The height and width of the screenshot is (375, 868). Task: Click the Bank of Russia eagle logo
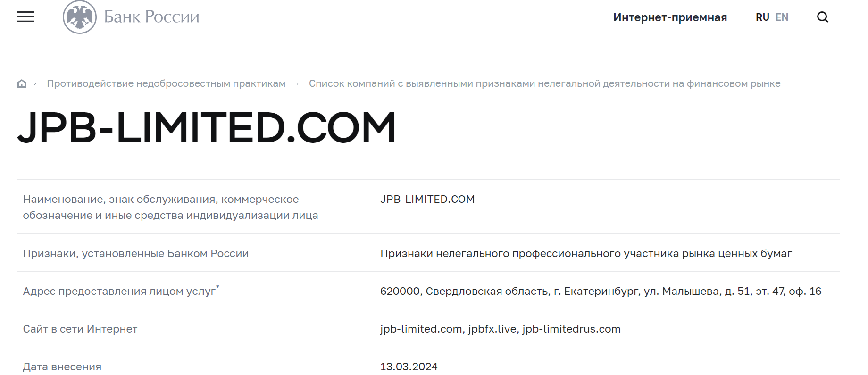(80, 17)
